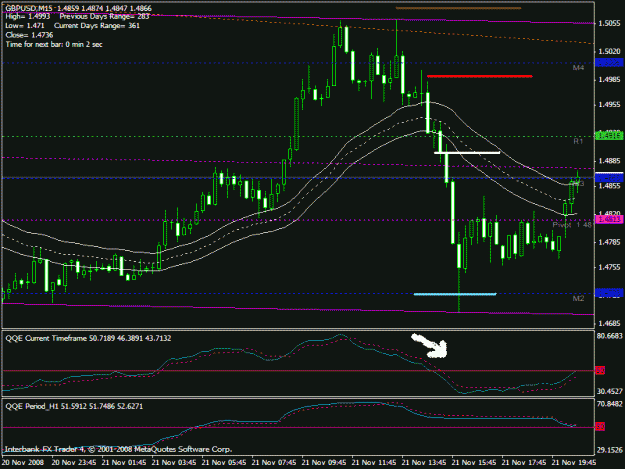Click 'Current Days Range= 361' text

click(97, 26)
